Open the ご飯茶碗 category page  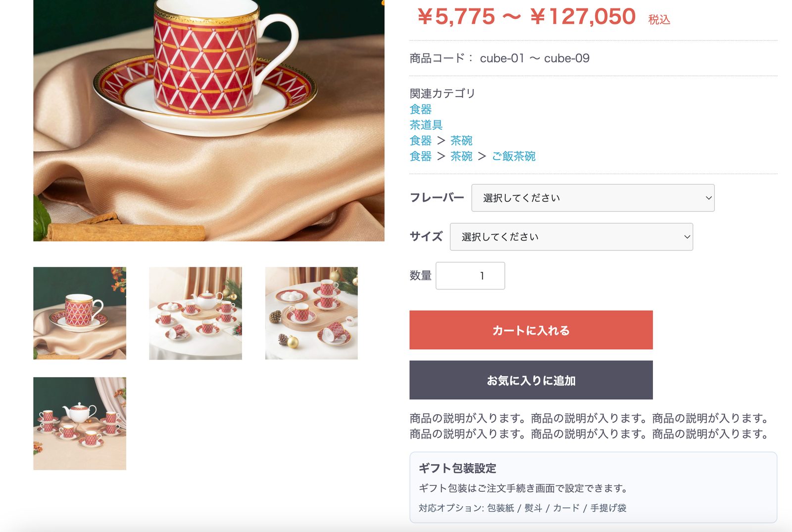point(514,156)
